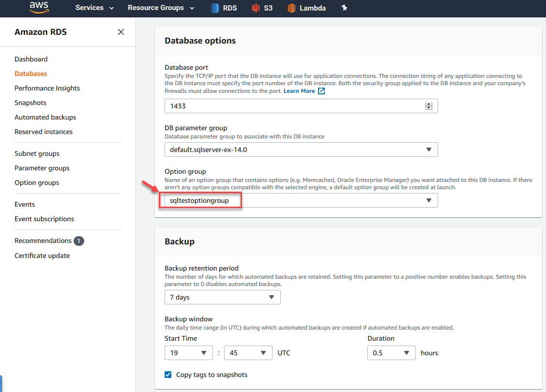Select Databases in the sidebar
The width and height of the screenshot is (546, 392).
click(30, 74)
